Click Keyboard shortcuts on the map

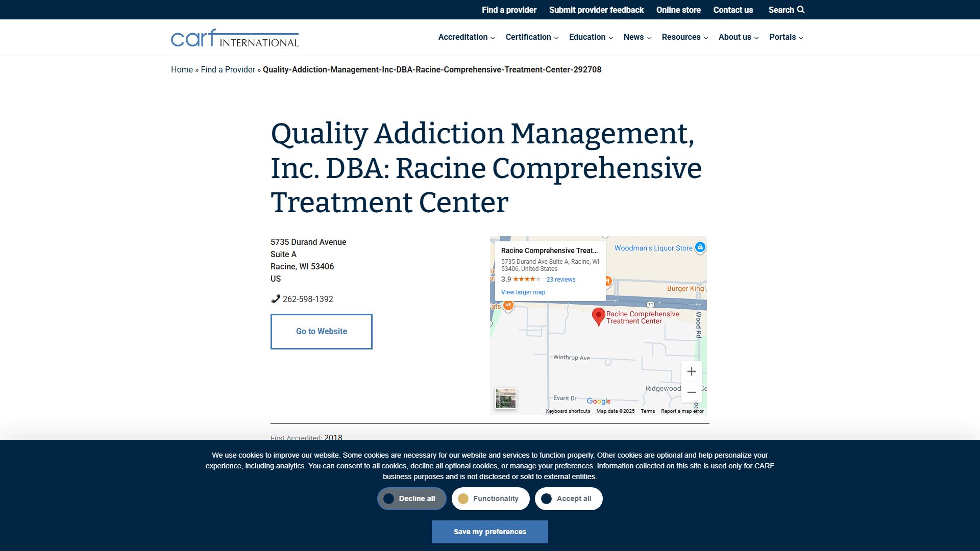568,411
